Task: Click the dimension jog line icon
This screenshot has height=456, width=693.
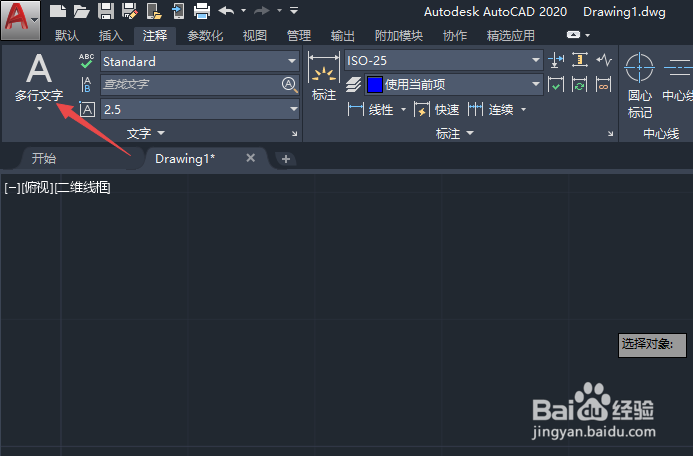Action: [x=604, y=60]
